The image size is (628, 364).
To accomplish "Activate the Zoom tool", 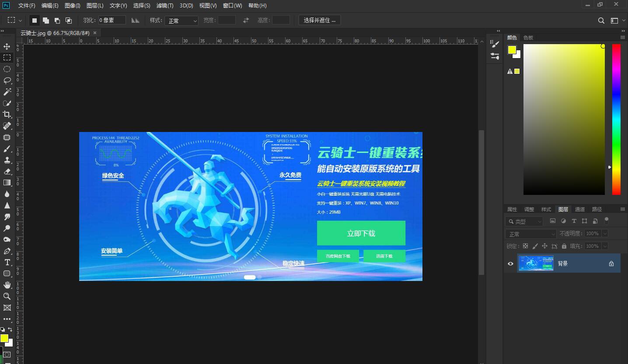I will click(7, 296).
